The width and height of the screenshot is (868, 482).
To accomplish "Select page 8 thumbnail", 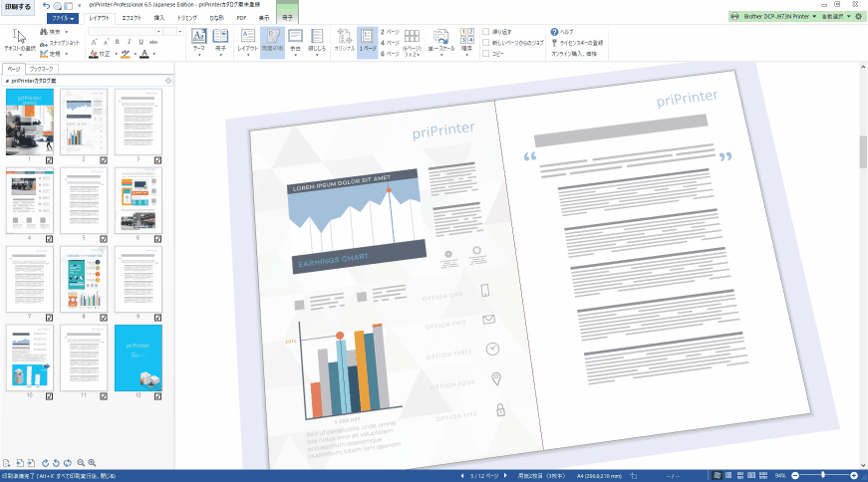I will pyautogui.click(x=84, y=279).
